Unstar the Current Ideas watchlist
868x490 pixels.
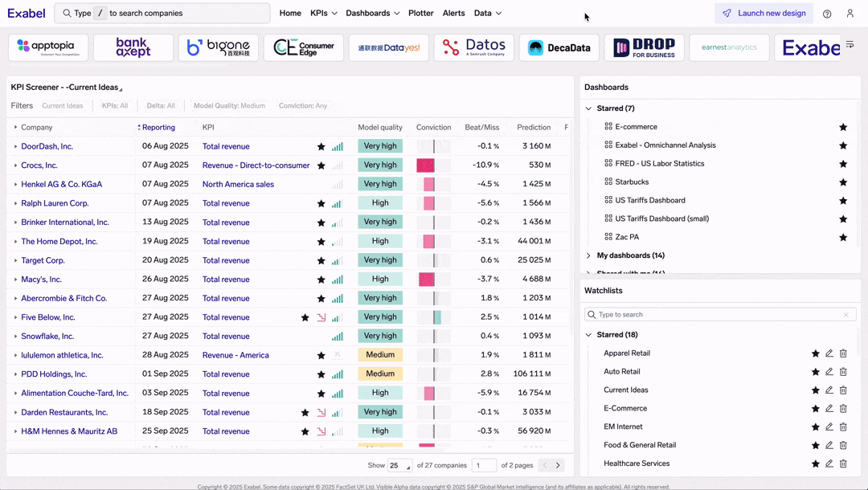coord(816,390)
